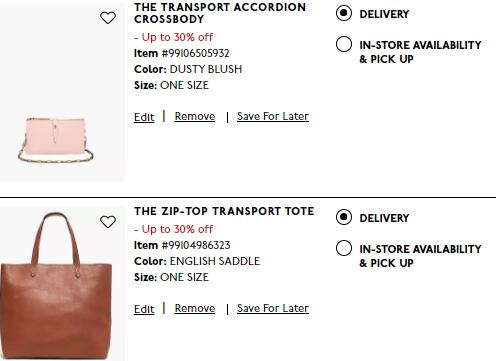Viewport: 496px width, 361px height.
Task: Remove the Transport Accordion Crossbody from bag
Action: 195,116
